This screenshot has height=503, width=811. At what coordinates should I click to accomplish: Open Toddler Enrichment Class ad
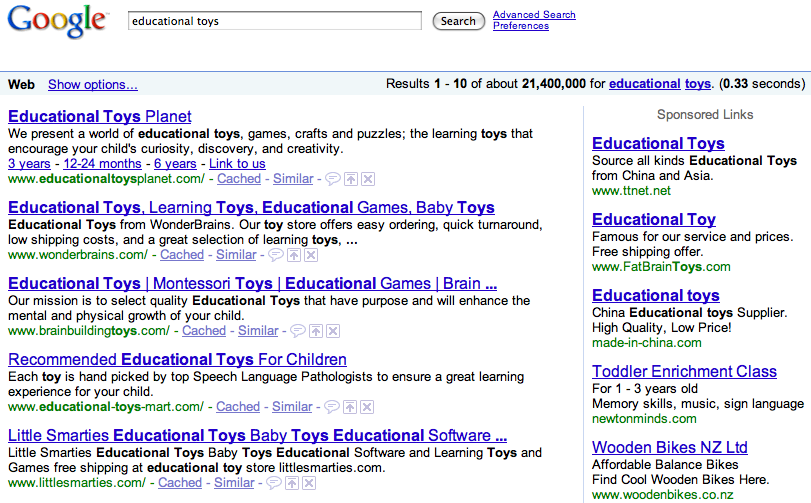tap(684, 371)
